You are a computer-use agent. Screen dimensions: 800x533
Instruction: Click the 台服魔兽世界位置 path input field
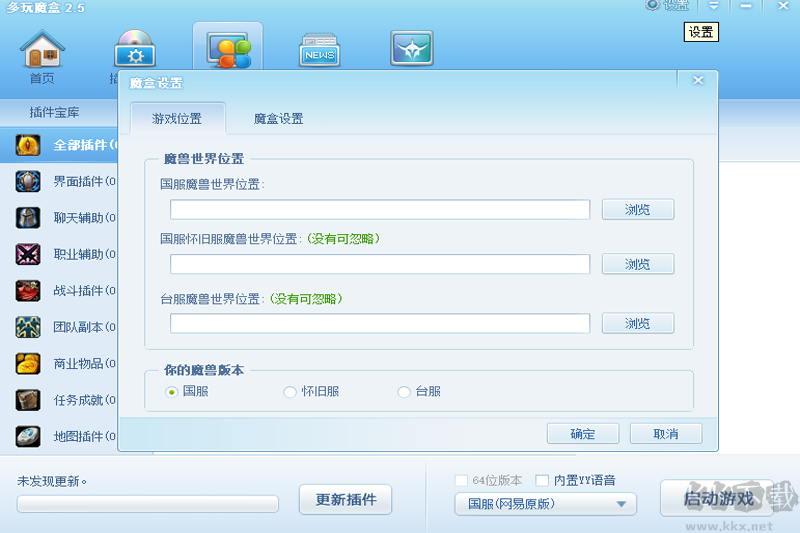coord(379,324)
